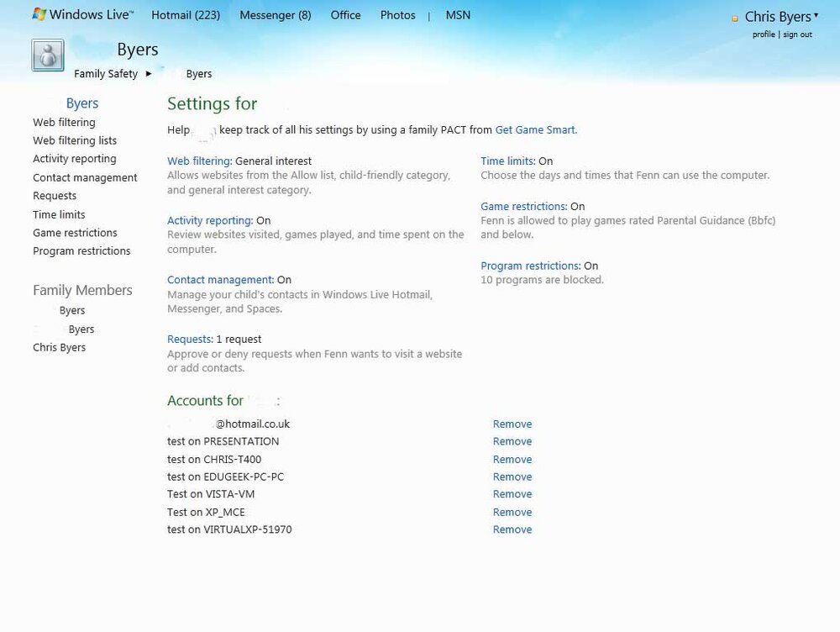Screen dimensions: 840x632
Task: Remove test on PRESENTATION account
Action: pos(512,442)
